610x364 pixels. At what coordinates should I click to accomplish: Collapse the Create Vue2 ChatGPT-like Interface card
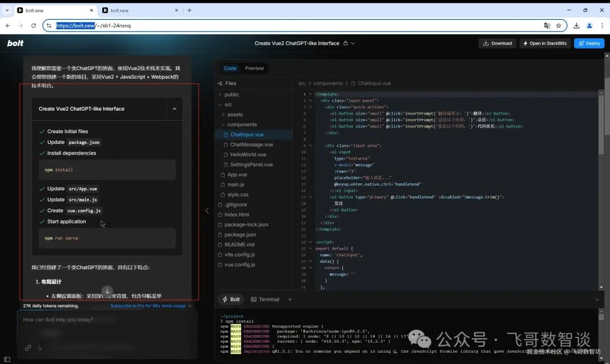[x=175, y=109]
